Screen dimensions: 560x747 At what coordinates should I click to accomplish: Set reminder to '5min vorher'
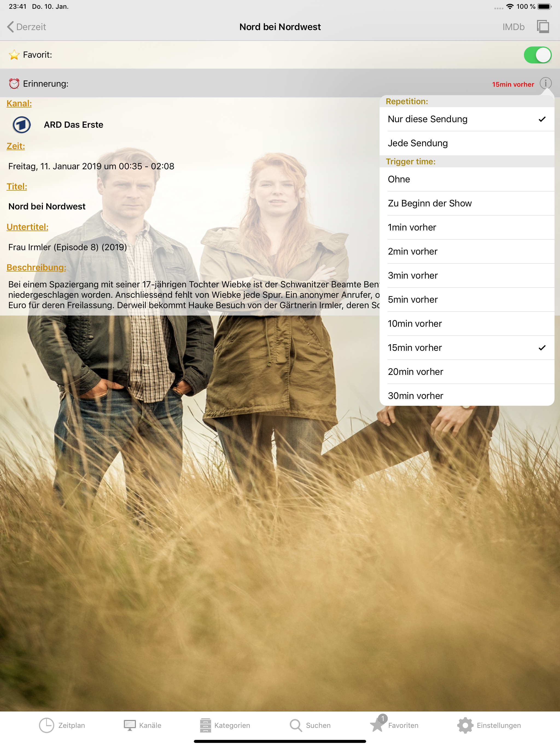[x=466, y=300]
